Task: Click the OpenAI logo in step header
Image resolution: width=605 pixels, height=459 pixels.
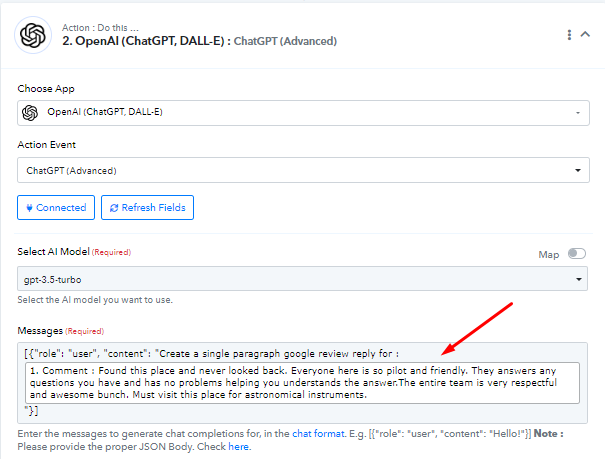Action: 33,35
